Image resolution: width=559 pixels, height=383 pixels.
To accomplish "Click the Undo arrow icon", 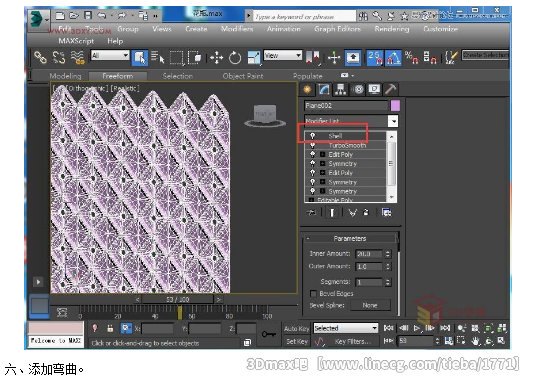I will click(102, 15).
